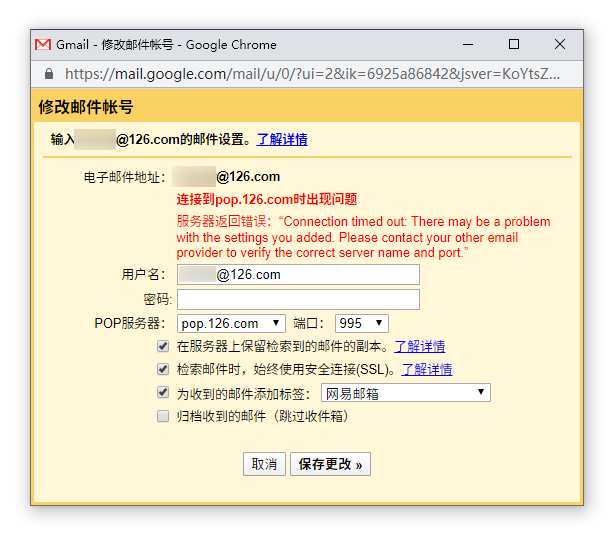
Task: Click into the 密码 input field
Action: tap(298, 300)
